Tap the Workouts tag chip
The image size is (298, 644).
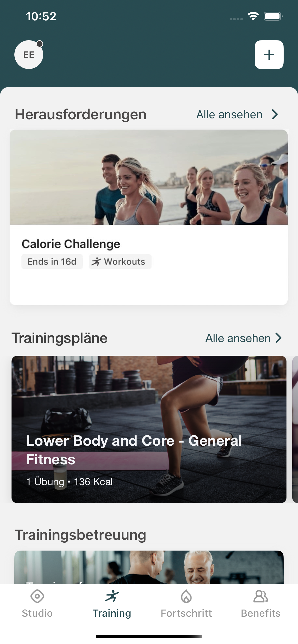tap(120, 261)
